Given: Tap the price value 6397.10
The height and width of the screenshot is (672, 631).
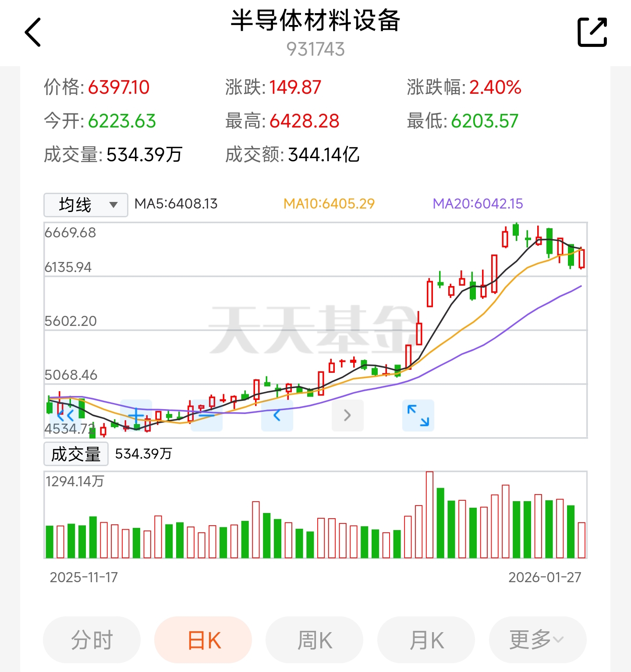Looking at the screenshot, I should pos(119,87).
